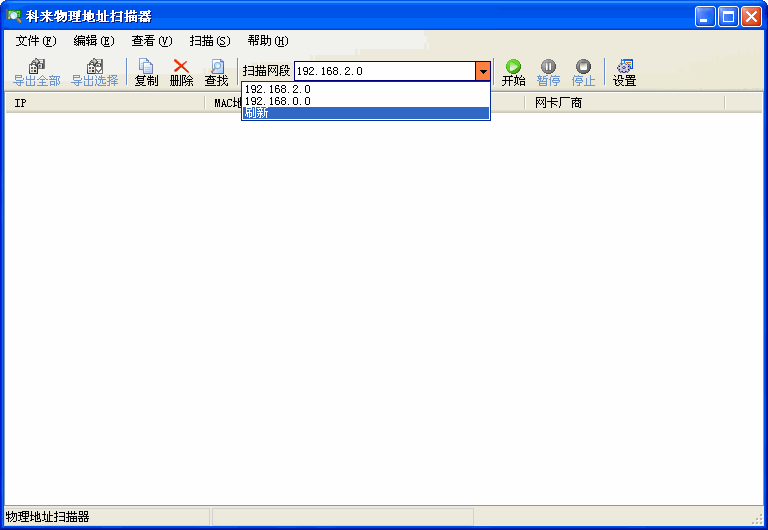This screenshot has width=768, height=530.
Task: Minimize the 科来物理地址扫描器 window
Action: (705, 17)
